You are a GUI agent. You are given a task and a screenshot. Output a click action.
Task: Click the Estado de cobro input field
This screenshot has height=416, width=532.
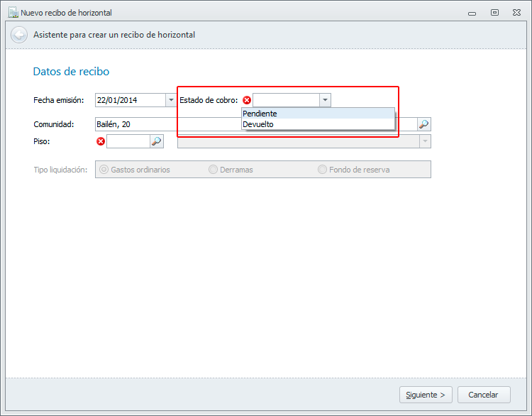[286, 100]
